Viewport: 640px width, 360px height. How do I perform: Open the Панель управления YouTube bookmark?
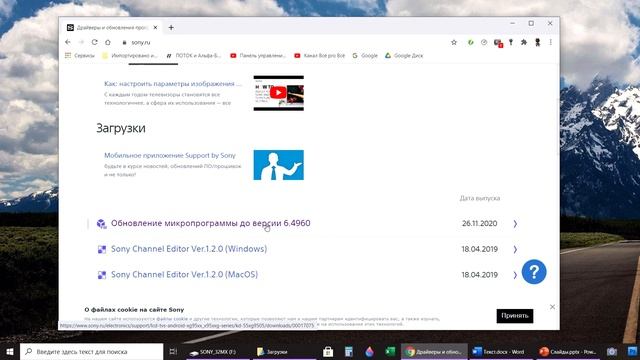click(258, 56)
